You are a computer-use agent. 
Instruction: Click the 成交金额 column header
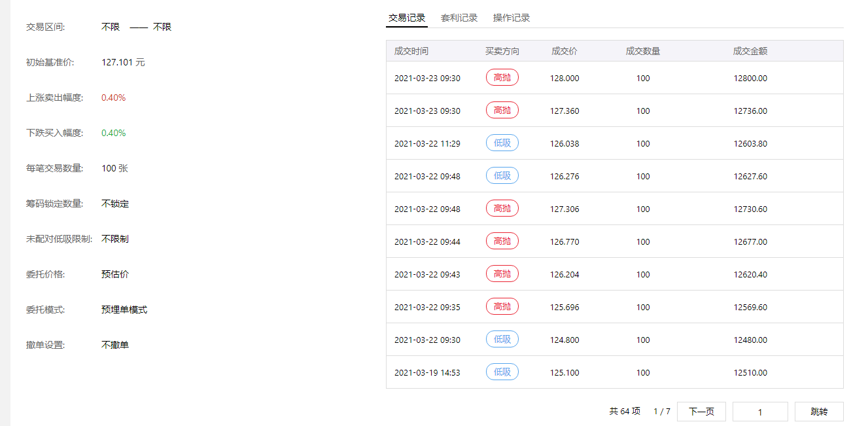(750, 51)
